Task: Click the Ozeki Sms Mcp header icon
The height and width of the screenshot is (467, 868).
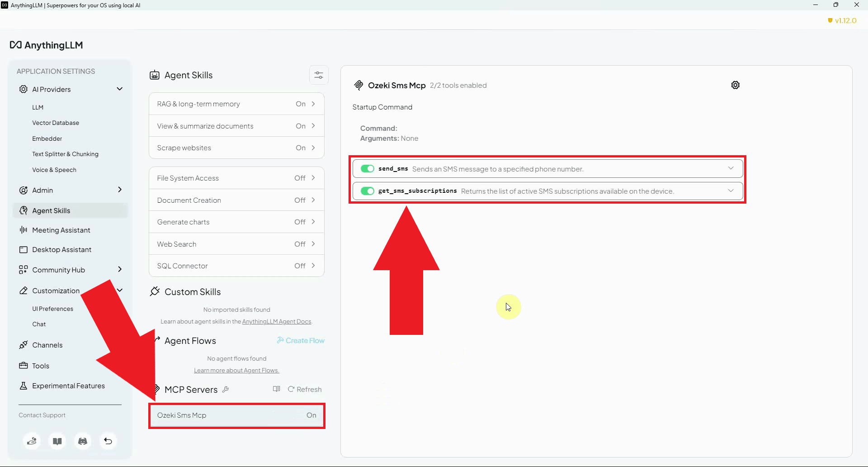Action: tap(359, 85)
